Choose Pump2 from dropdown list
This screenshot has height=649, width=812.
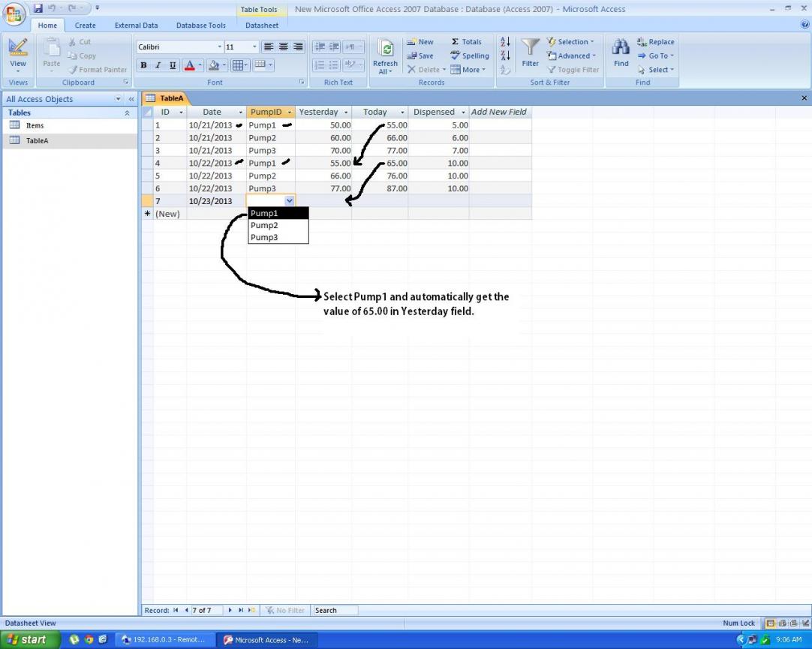point(278,225)
